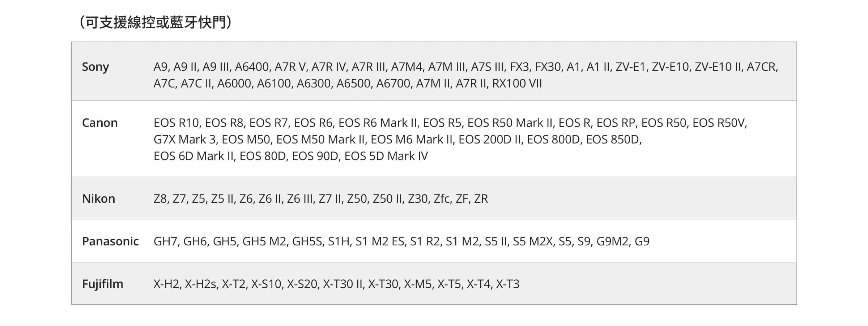Click ZV-E10 II in the Sony row

[718, 67]
